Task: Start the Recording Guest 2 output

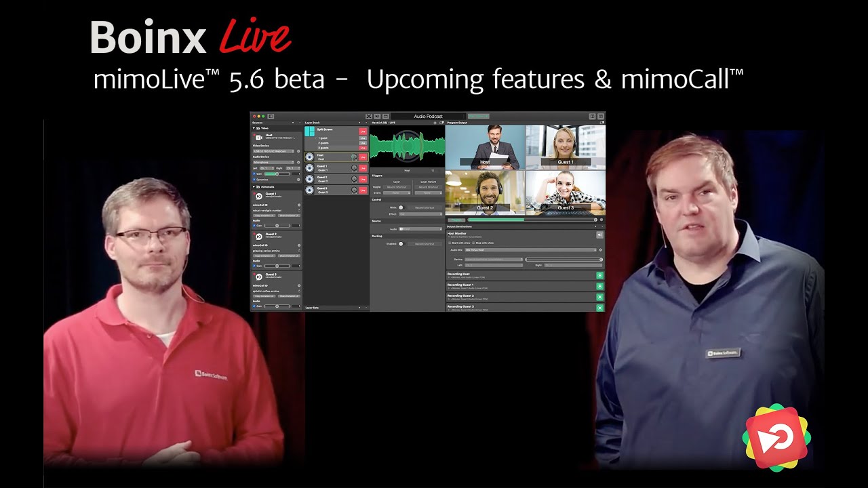Action: tap(600, 297)
